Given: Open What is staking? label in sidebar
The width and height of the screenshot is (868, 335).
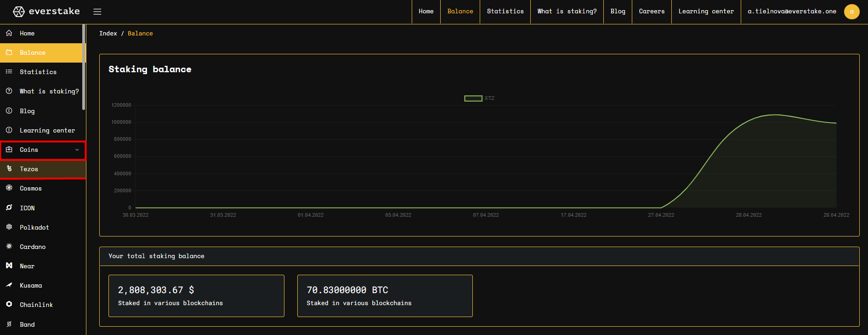Looking at the screenshot, I should point(49,92).
